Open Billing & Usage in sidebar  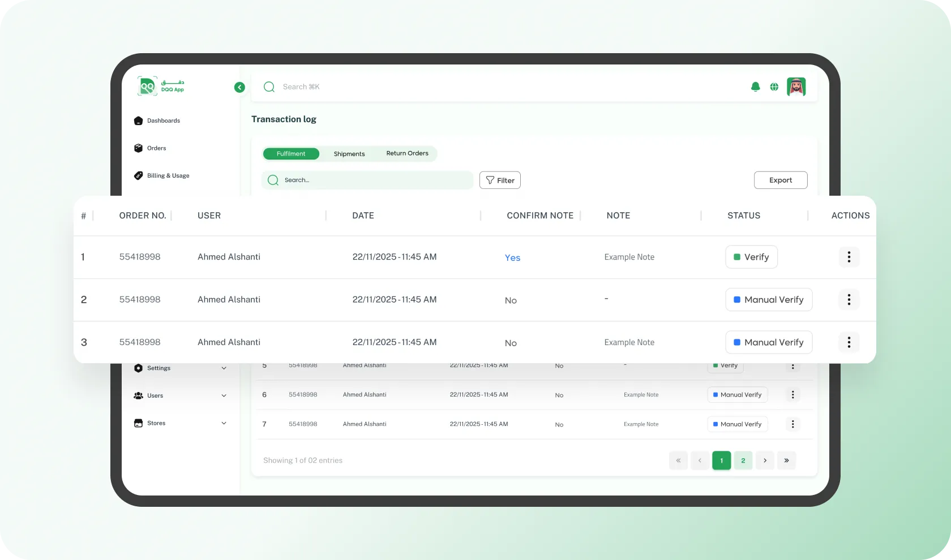coord(168,175)
